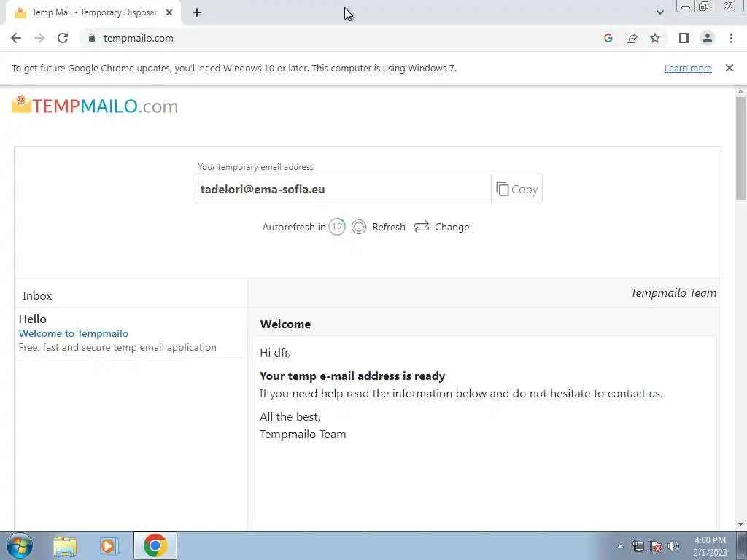The image size is (747, 560).
Task: Click the page vertical scrollbar thumb
Action: pos(740,148)
